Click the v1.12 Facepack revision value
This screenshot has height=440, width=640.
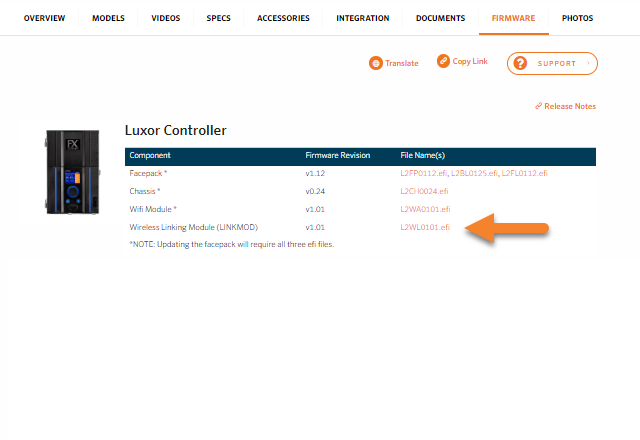(315, 173)
